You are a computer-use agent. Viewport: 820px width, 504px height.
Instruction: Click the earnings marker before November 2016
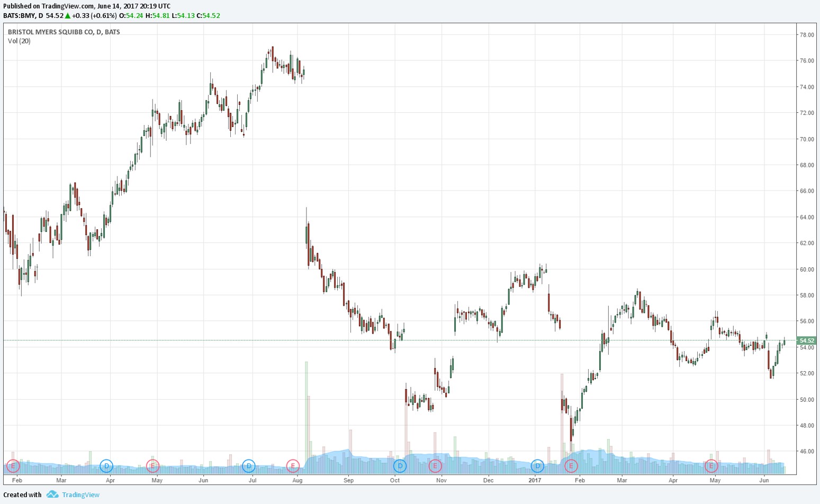(435, 466)
